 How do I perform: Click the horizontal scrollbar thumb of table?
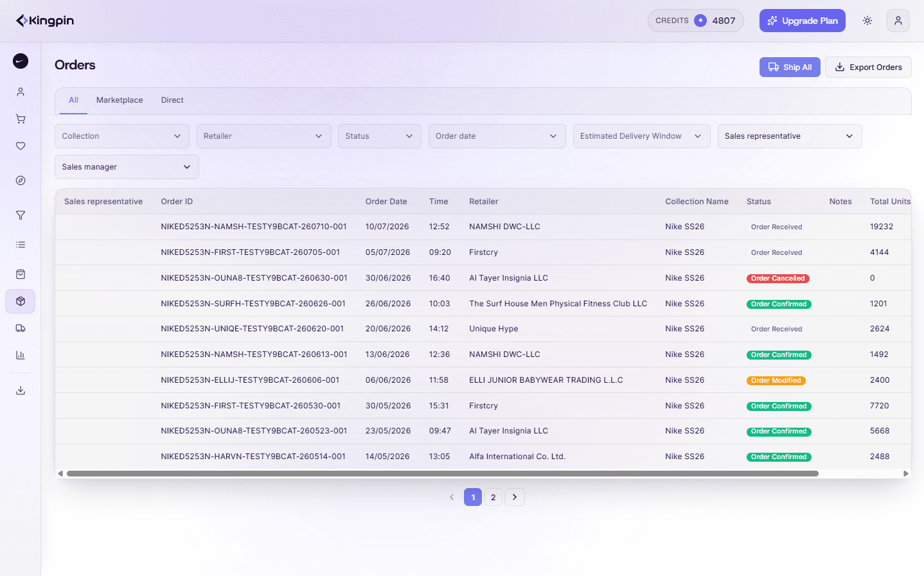(x=443, y=474)
